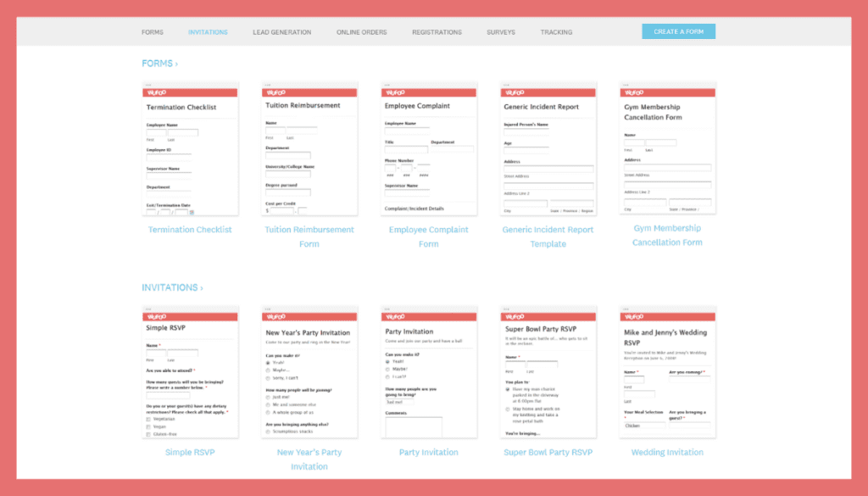Screen dimensions: 868x496
Task: Open the FORMS nav tab
Action: click(x=153, y=32)
